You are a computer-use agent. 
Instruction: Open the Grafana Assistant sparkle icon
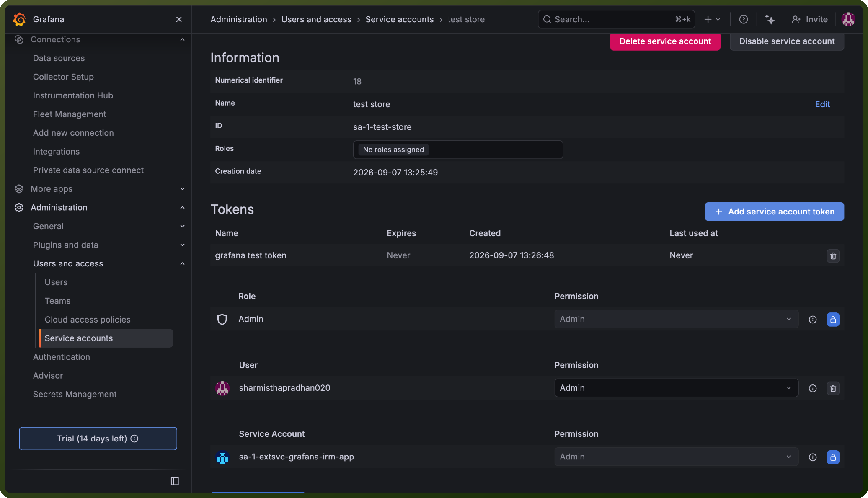tap(770, 19)
